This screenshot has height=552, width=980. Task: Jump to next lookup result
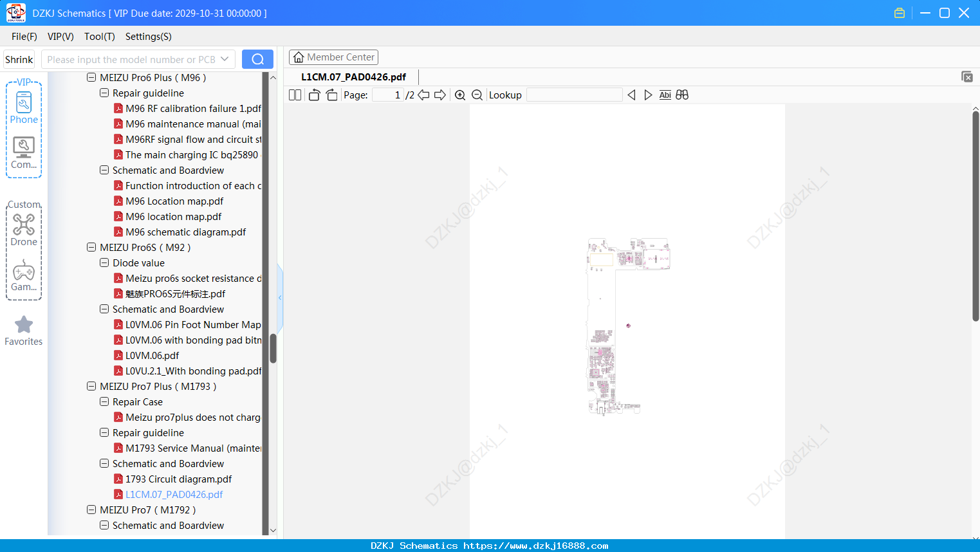pyautogui.click(x=648, y=95)
